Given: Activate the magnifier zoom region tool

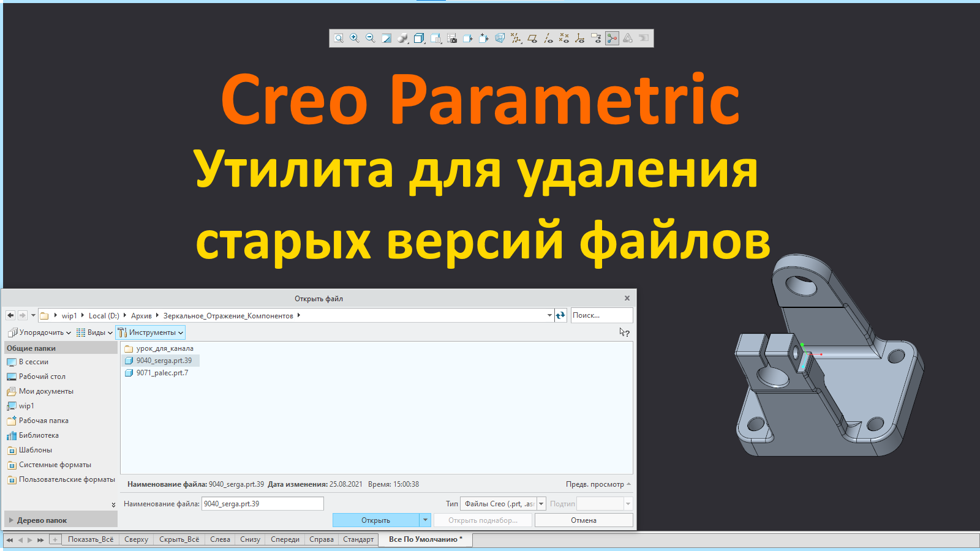Looking at the screenshot, I should click(x=339, y=38).
